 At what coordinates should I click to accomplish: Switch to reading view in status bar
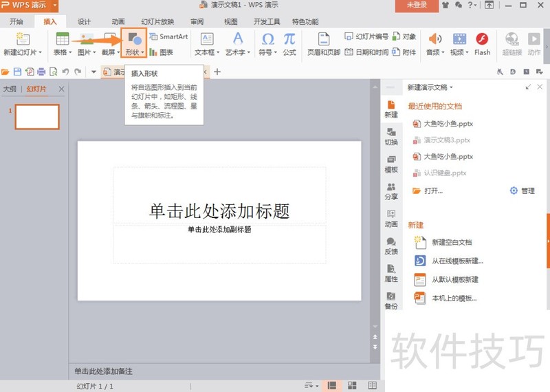coord(372,385)
